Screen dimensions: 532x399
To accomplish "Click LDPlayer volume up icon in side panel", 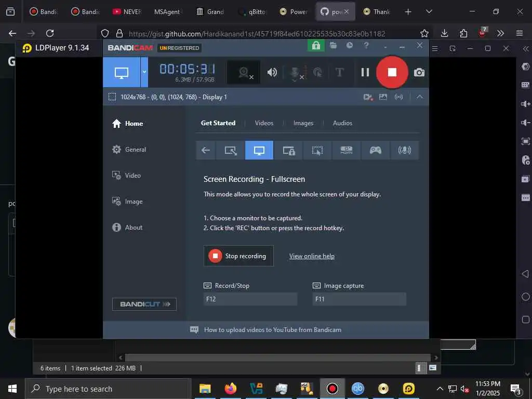I will pyautogui.click(x=526, y=104).
